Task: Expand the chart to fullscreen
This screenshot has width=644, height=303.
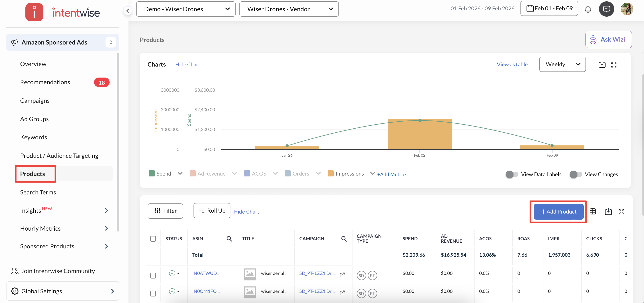Action: coord(613,65)
